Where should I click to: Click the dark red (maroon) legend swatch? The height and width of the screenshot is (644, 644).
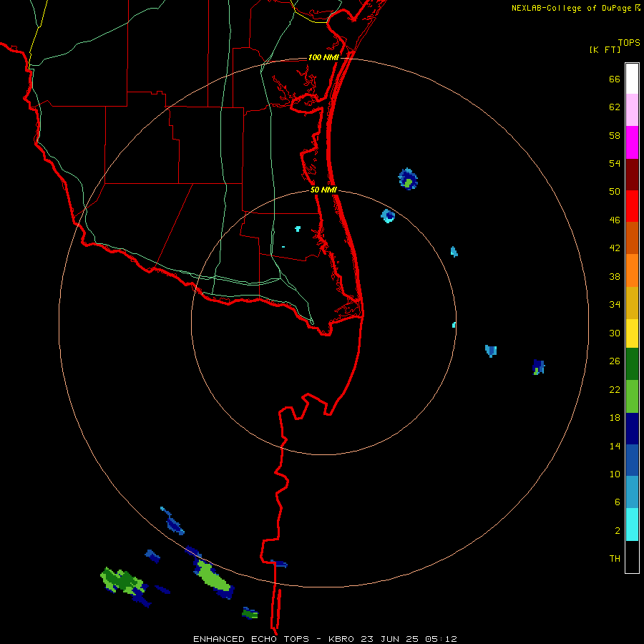coord(632,175)
